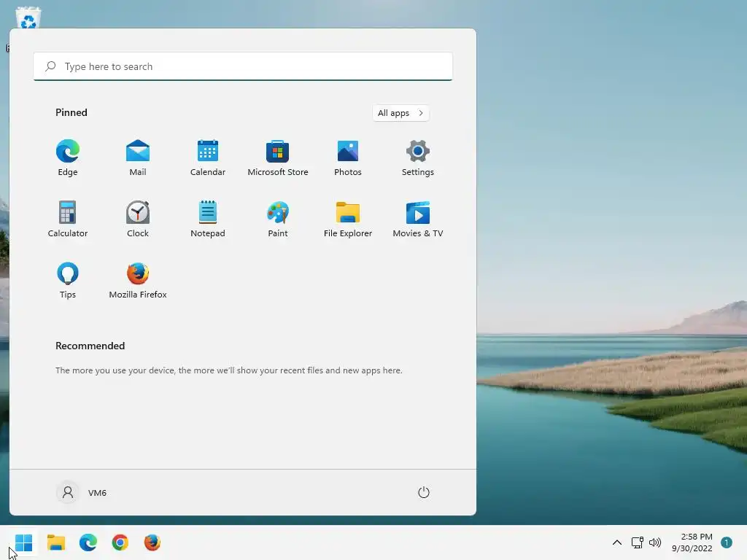This screenshot has width=747, height=560.
Task: Open the 2:58 PM clock and date
Action: pyautogui.click(x=692, y=542)
